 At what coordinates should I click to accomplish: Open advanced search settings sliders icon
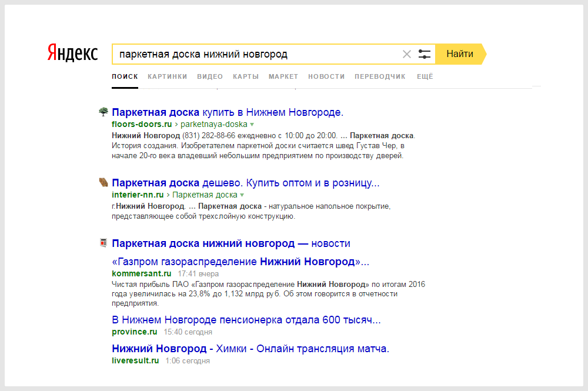coord(424,54)
